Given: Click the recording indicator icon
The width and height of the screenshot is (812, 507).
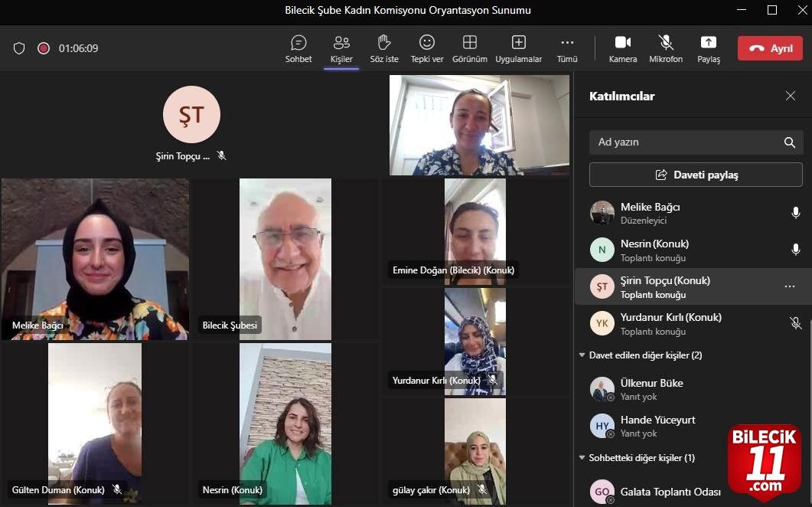Looking at the screenshot, I should 44,48.
